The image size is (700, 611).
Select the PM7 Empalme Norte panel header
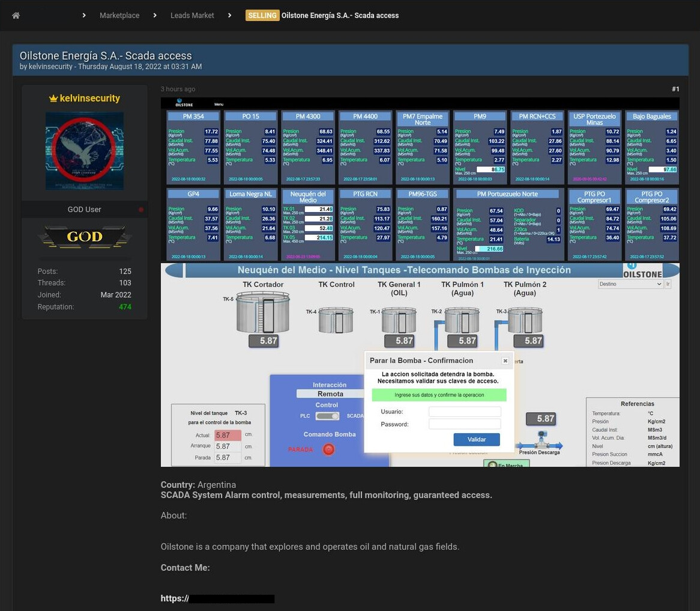[422, 119]
